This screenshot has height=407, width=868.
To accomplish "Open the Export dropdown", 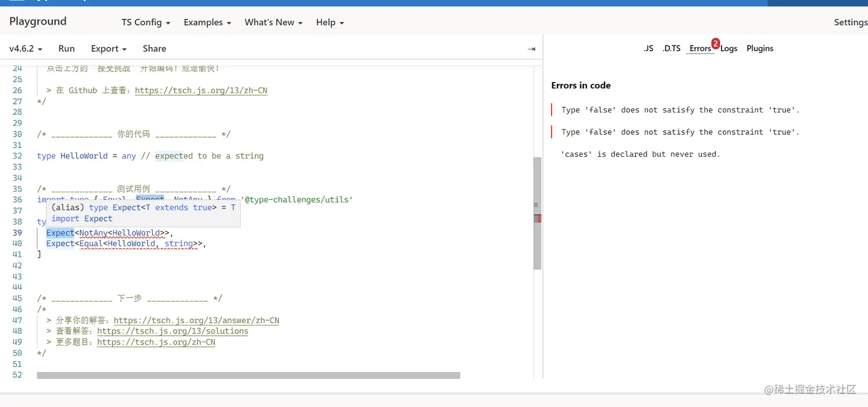I will [108, 49].
